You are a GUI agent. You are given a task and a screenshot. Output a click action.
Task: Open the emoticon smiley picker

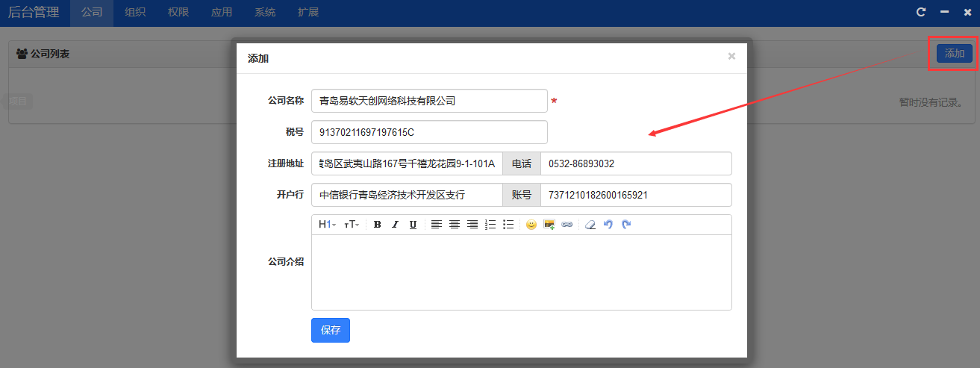pos(531,224)
